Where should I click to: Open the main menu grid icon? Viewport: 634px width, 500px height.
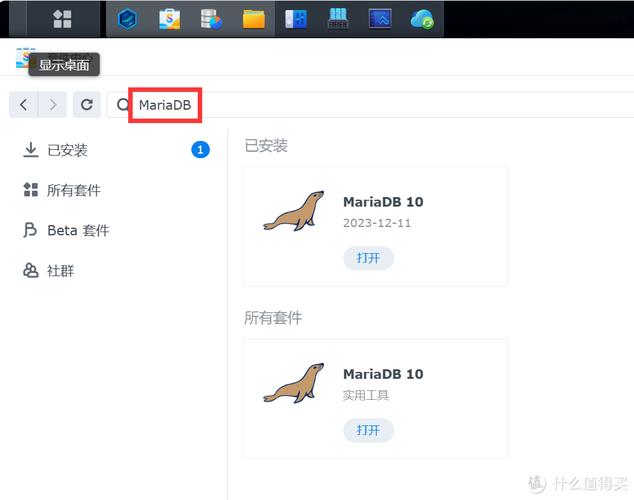pyautogui.click(x=62, y=19)
